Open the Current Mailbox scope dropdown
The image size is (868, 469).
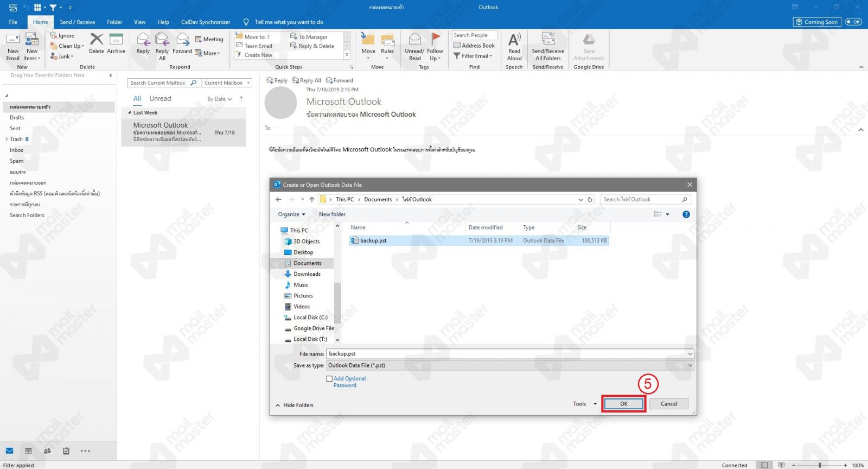click(227, 83)
